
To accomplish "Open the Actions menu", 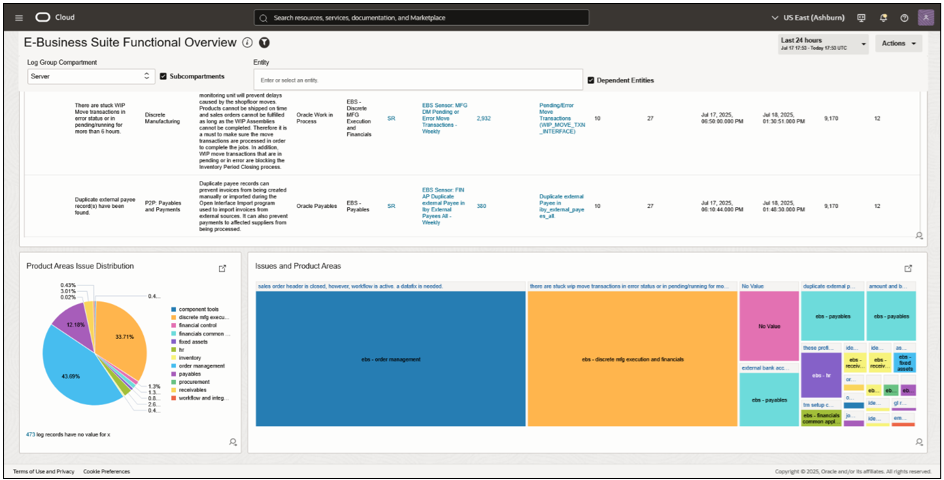I will (x=898, y=43).
